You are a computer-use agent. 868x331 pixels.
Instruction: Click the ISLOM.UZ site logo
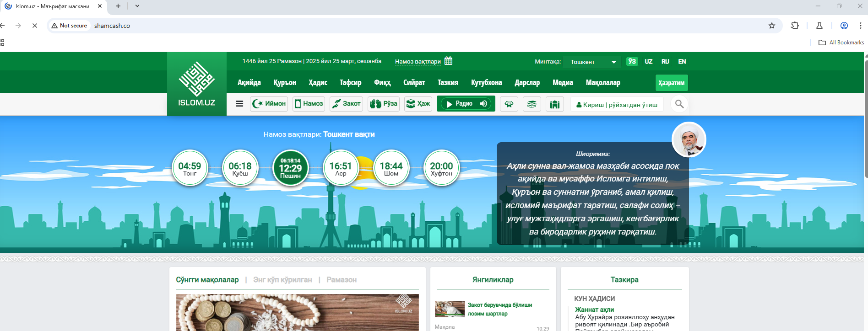(x=196, y=84)
